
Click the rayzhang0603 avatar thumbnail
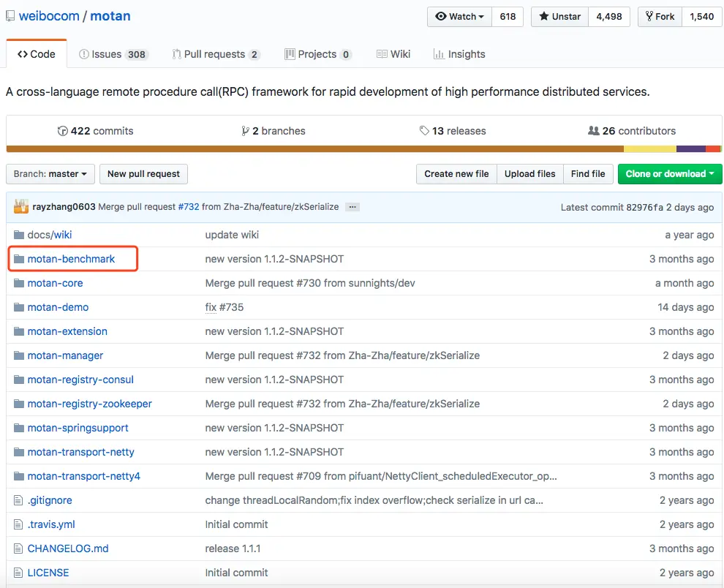(x=20, y=207)
